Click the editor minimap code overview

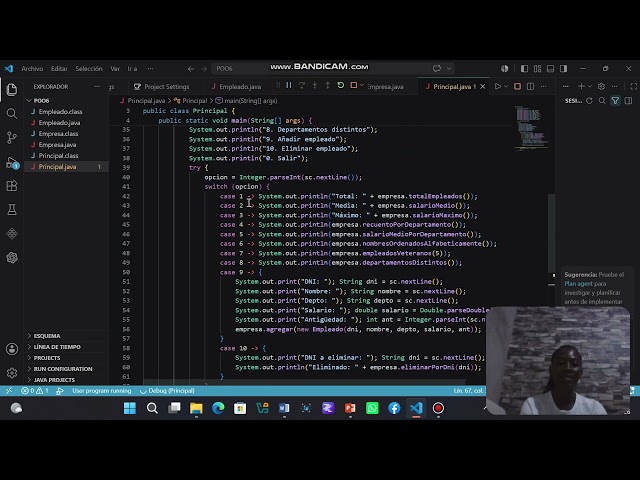point(530,128)
